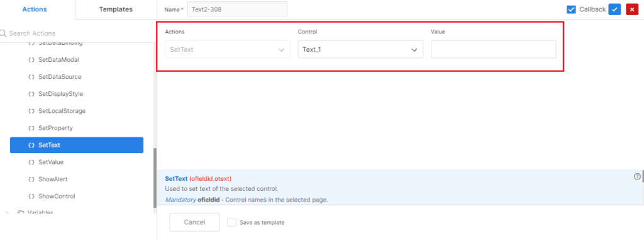Image resolution: width=644 pixels, height=240 pixels.
Task: Click braces icon beside SetDataSource
Action: pyautogui.click(x=31, y=77)
